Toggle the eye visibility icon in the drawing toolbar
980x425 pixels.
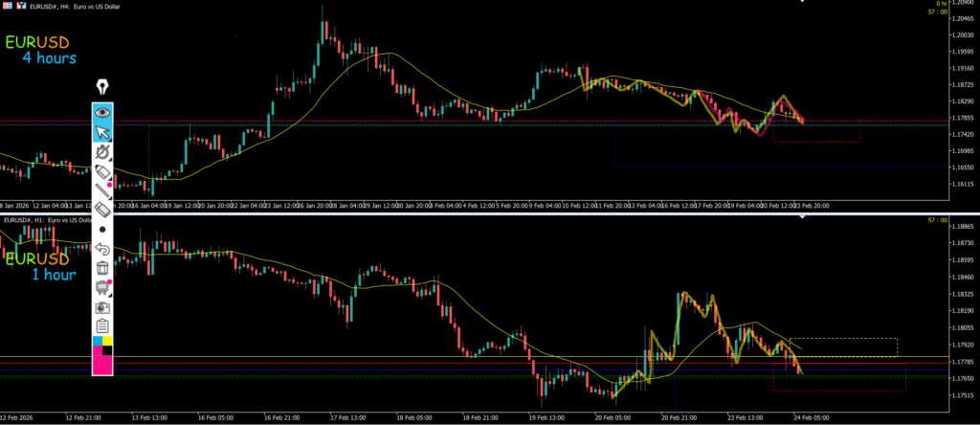coord(102,112)
